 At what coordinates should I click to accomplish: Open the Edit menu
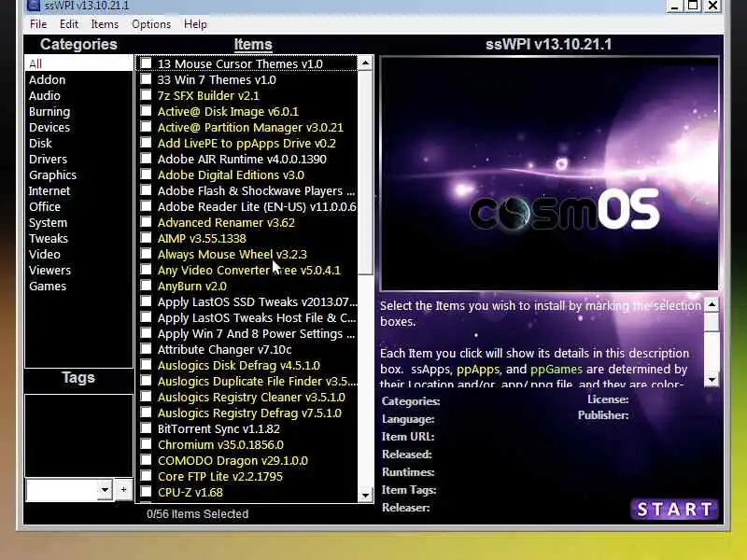(68, 24)
